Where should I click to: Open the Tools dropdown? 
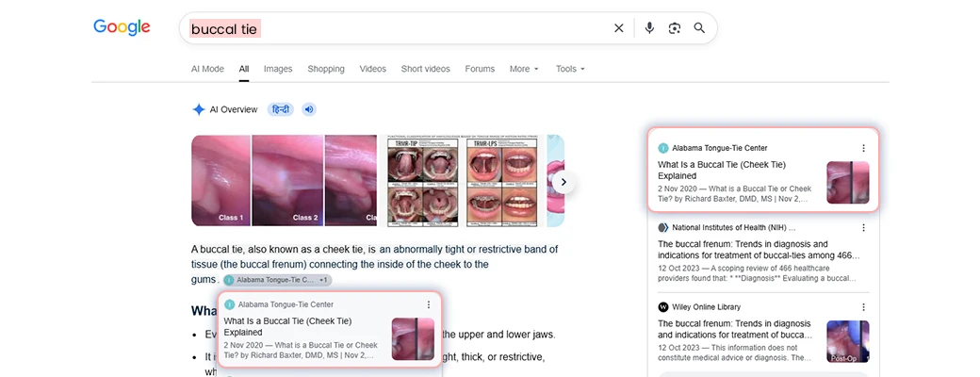click(570, 69)
